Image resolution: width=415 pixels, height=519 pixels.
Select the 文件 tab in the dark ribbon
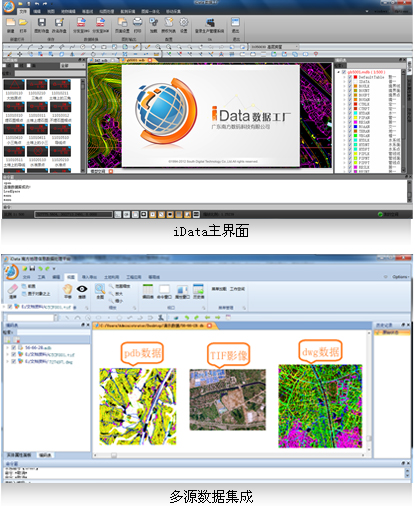coord(23,11)
